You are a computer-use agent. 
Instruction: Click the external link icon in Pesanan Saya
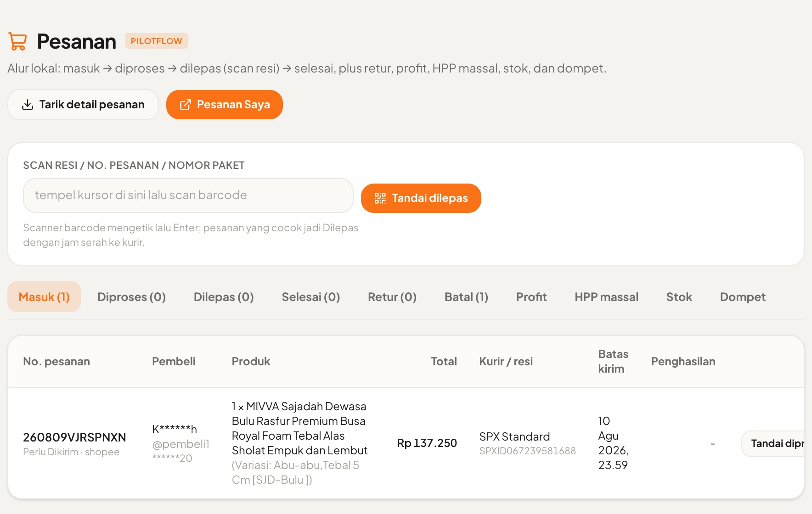185,105
